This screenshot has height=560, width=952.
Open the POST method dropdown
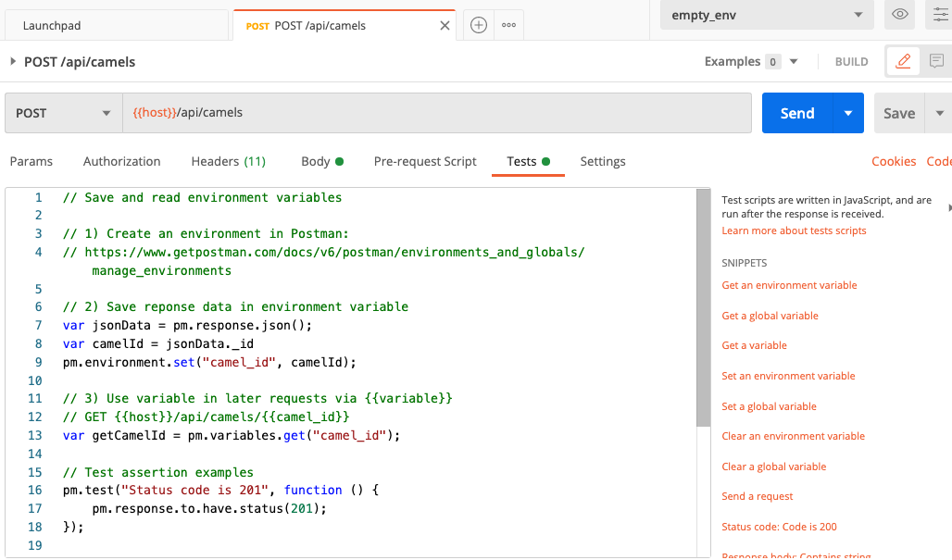[64, 113]
